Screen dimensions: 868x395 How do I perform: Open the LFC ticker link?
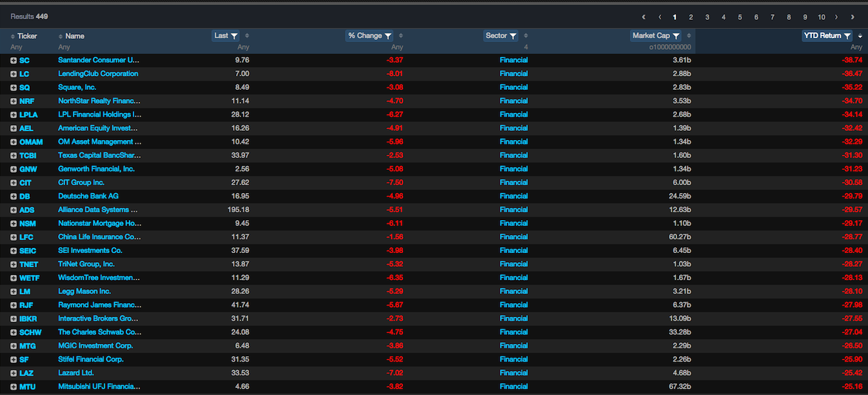(26, 238)
